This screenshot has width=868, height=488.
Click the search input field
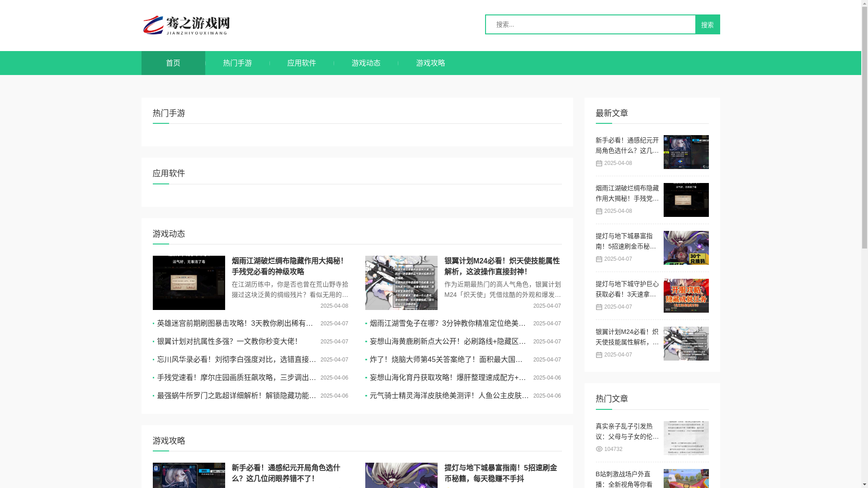pyautogui.click(x=590, y=24)
